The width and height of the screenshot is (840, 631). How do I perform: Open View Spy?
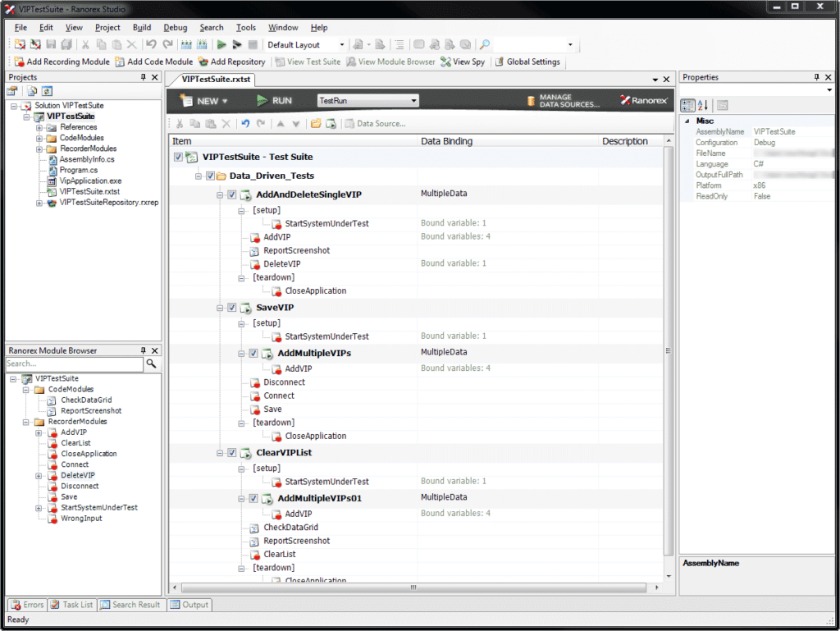point(463,62)
